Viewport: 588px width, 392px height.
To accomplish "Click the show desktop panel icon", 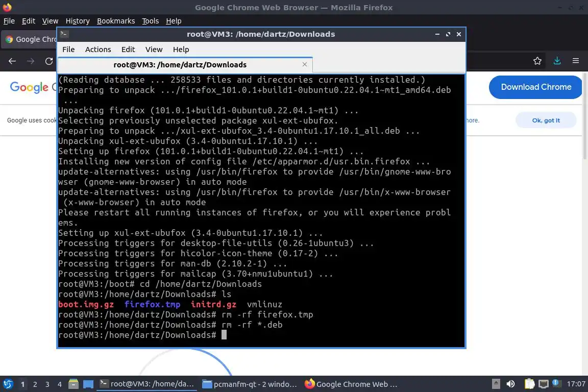I will [88, 384].
